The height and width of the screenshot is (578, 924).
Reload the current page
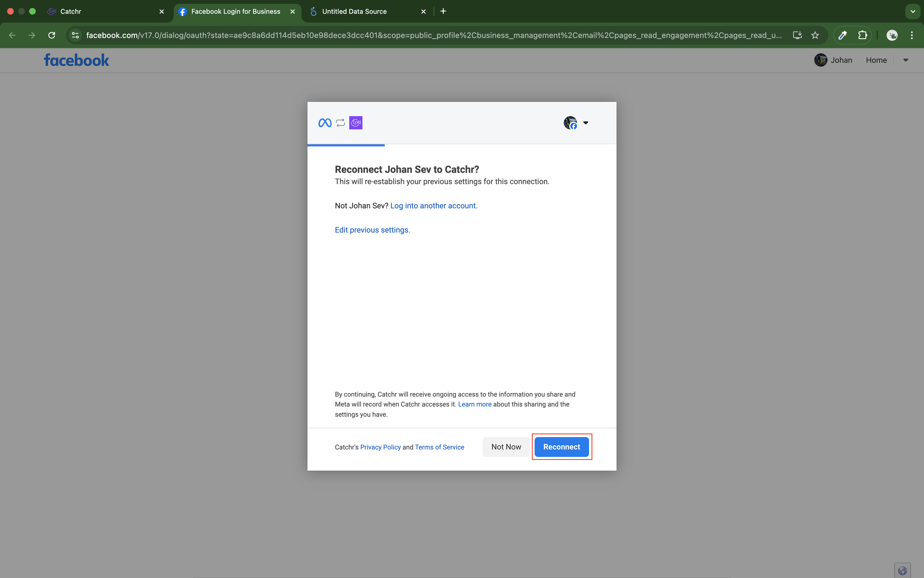coord(51,35)
